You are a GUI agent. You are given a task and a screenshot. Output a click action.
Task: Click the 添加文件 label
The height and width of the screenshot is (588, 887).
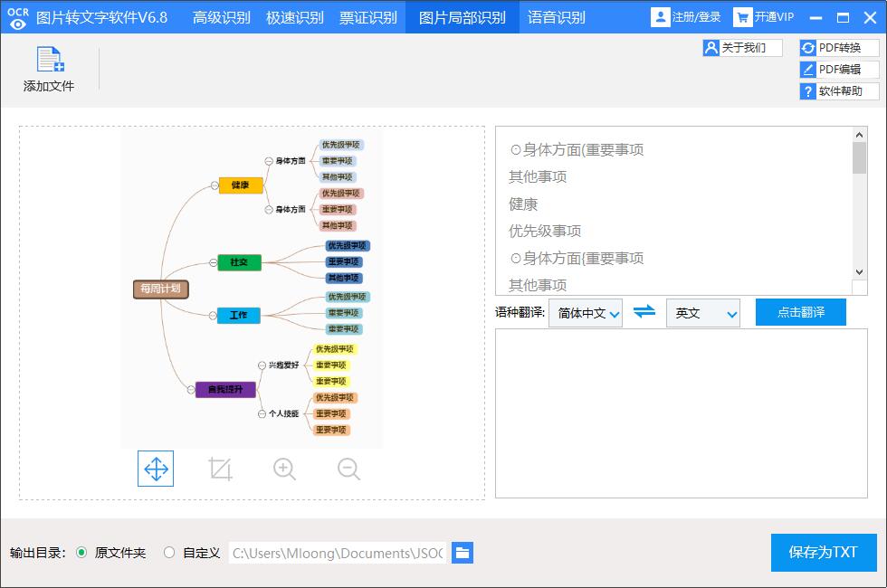(x=49, y=86)
